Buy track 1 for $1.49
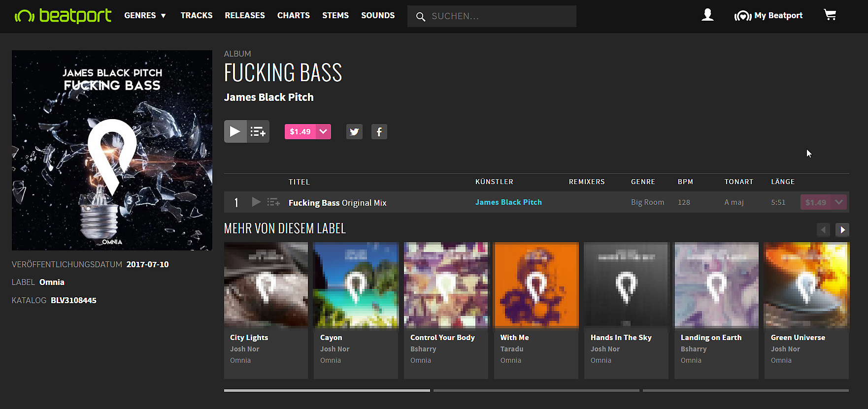This screenshot has height=409, width=868. click(816, 202)
